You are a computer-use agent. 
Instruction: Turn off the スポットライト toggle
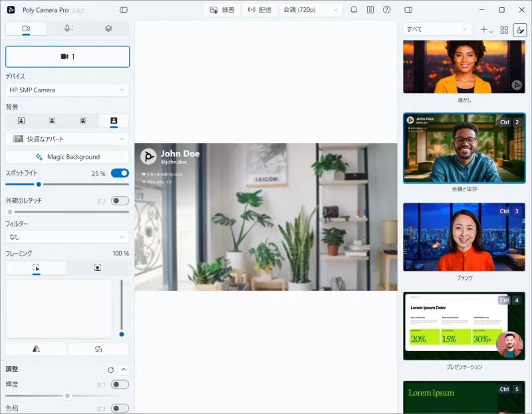pyautogui.click(x=120, y=173)
